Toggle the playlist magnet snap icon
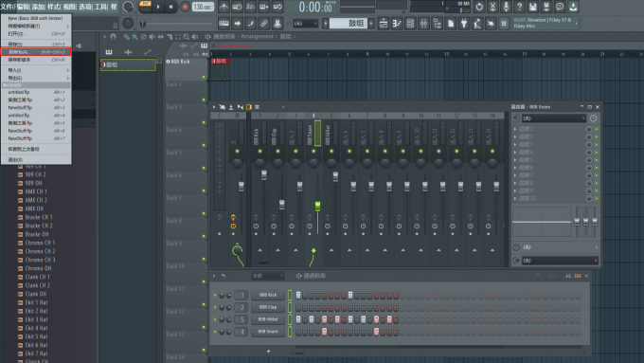The height and width of the screenshot is (363, 644). [x=114, y=37]
